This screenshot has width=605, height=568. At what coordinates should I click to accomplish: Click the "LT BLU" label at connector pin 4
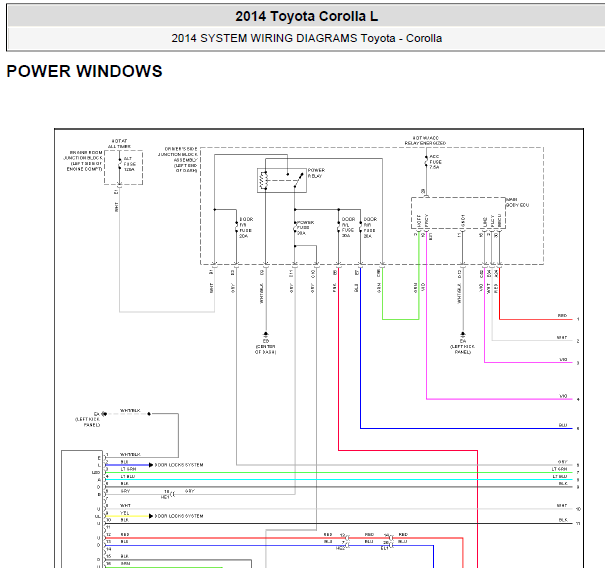[x=128, y=477]
